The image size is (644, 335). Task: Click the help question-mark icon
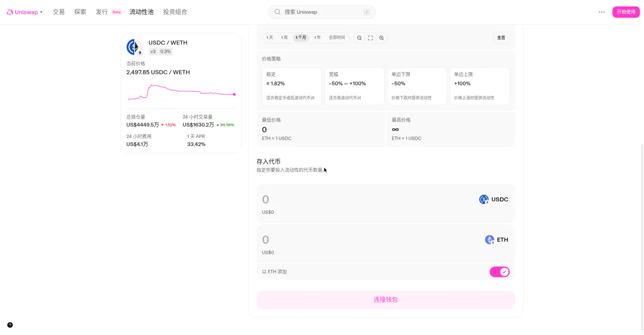click(10, 325)
